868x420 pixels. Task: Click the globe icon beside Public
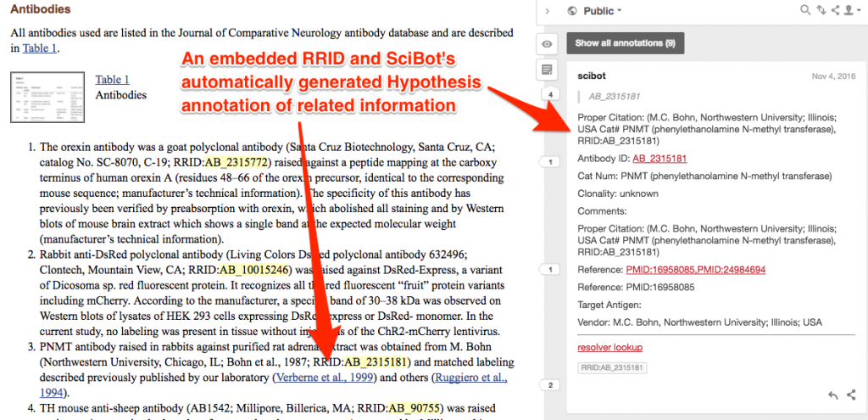click(572, 10)
